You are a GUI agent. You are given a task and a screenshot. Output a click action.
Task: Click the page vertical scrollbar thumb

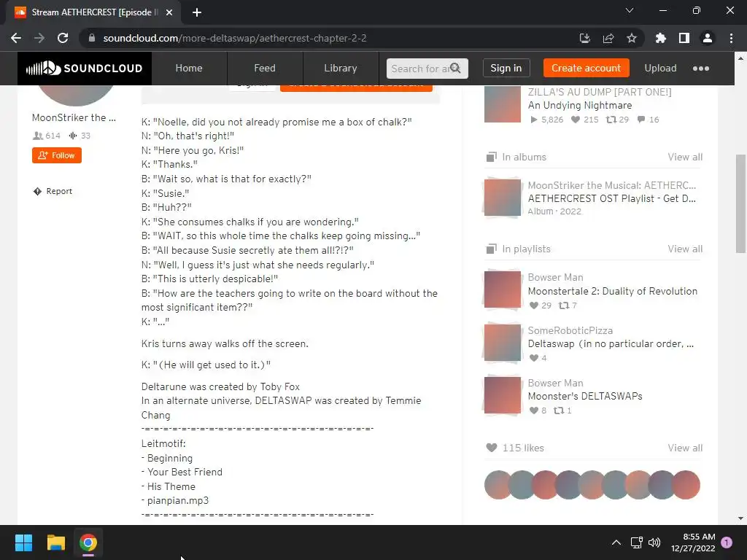pyautogui.click(x=740, y=204)
